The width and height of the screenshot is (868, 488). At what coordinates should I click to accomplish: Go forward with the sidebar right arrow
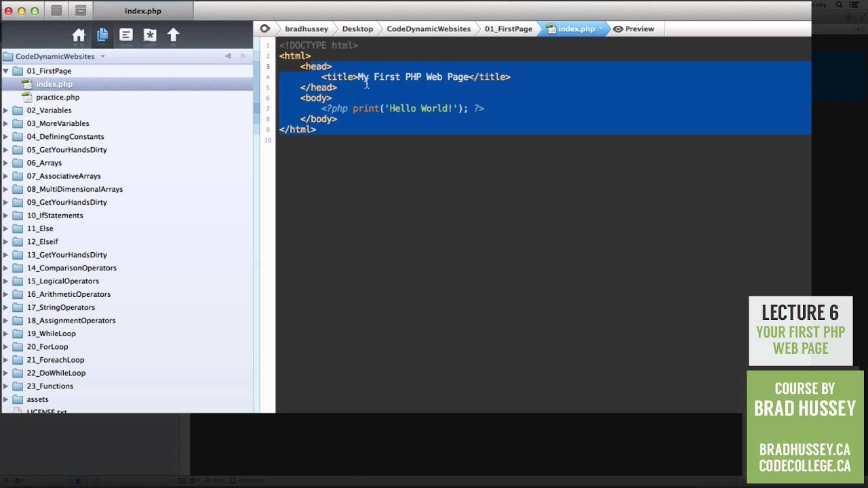pos(243,56)
